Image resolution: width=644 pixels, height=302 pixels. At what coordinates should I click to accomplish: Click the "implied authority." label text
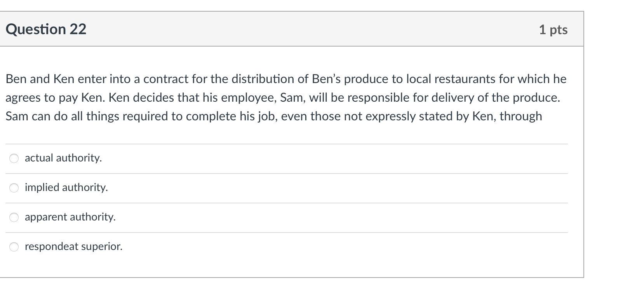(x=66, y=188)
